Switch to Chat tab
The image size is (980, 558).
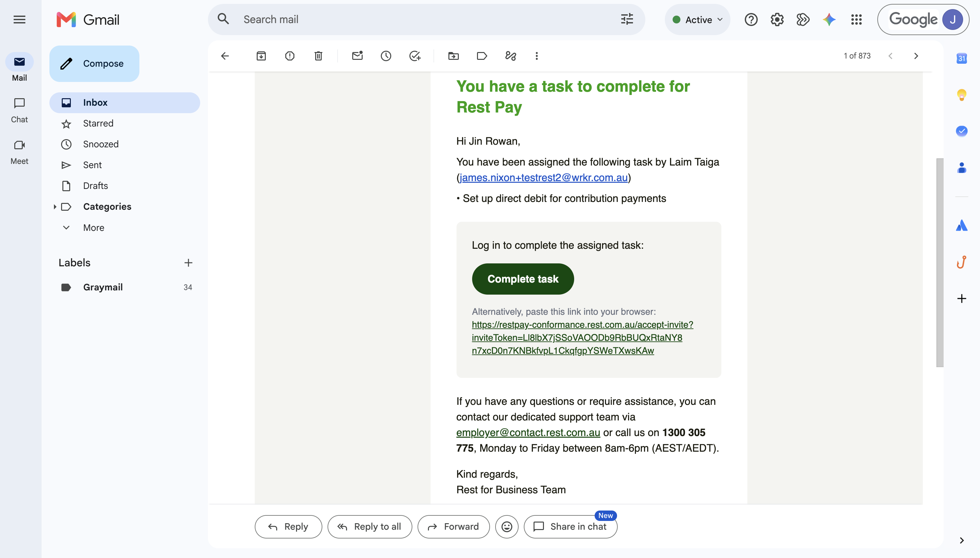[19, 110]
